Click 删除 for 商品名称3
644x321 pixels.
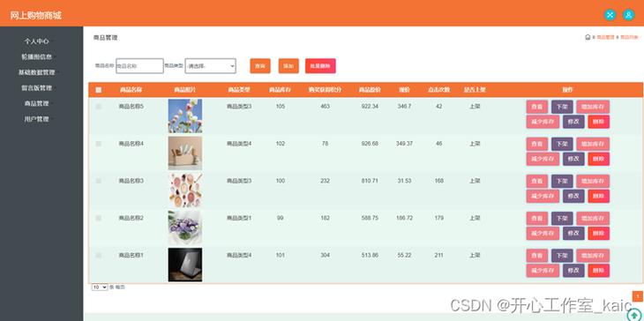(x=599, y=196)
